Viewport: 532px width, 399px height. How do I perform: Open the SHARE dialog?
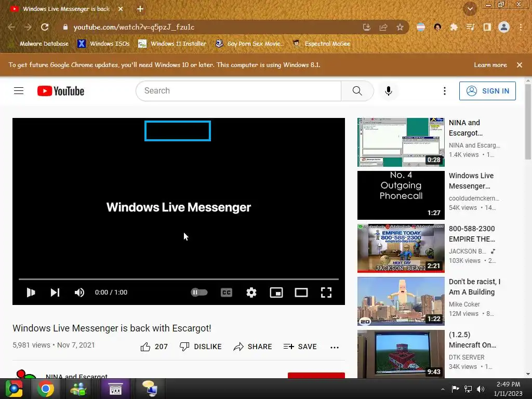pyautogui.click(x=253, y=347)
